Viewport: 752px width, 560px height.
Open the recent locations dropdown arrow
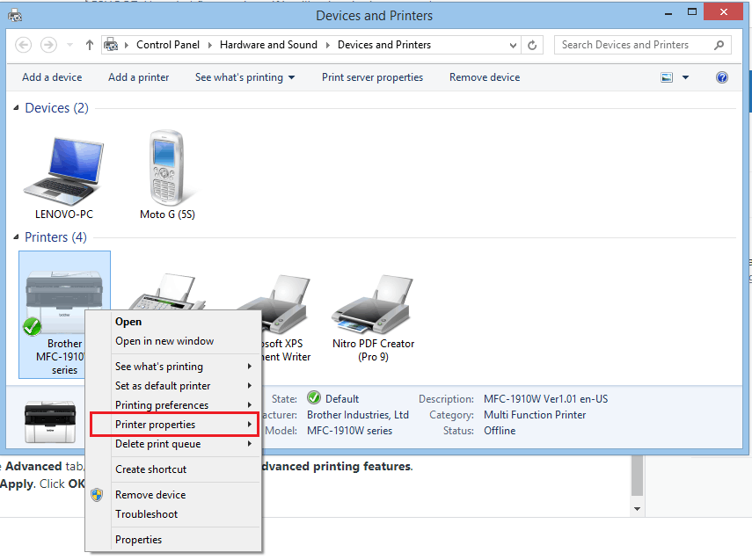click(x=70, y=45)
